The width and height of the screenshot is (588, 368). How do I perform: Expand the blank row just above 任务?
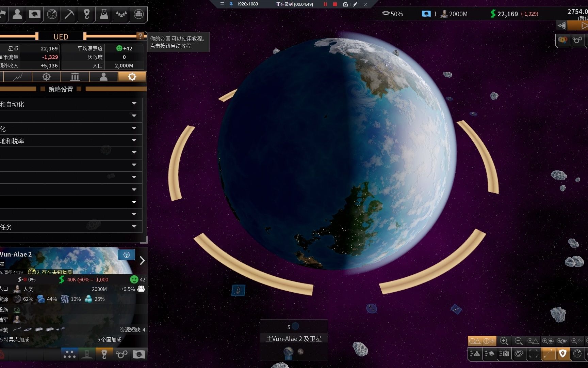[x=70, y=214]
